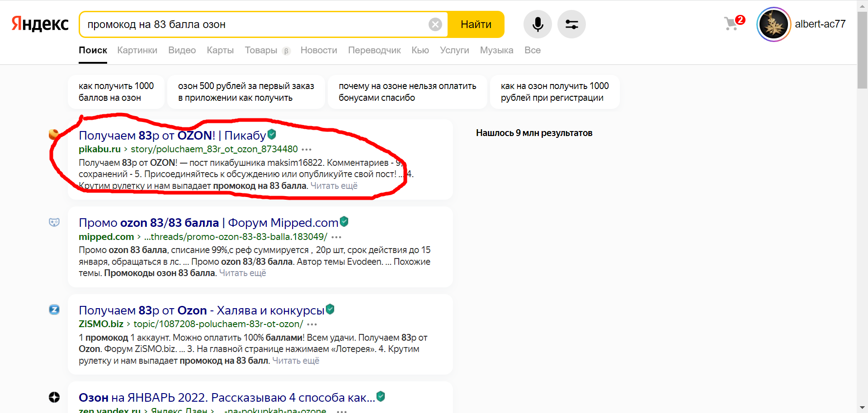Click the page scrollbar down arrow
Screen dimensions: 868x413
click(x=862, y=408)
